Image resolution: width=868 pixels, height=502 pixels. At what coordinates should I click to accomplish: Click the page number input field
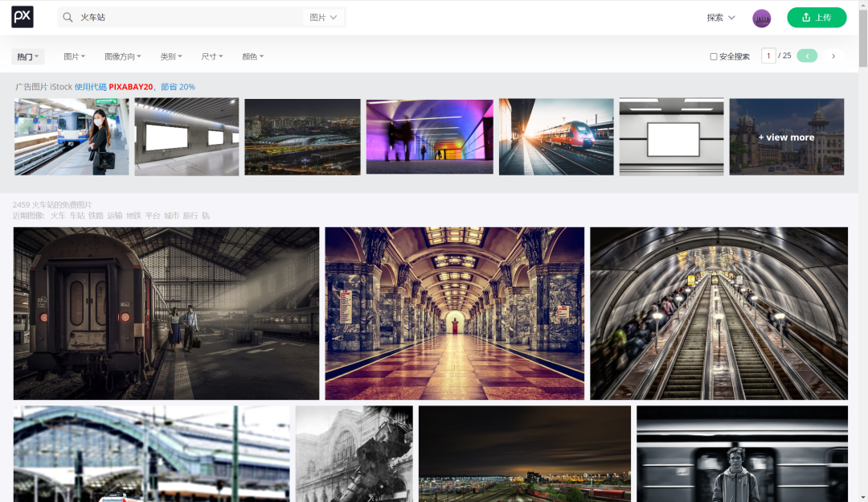(x=768, y=56)
